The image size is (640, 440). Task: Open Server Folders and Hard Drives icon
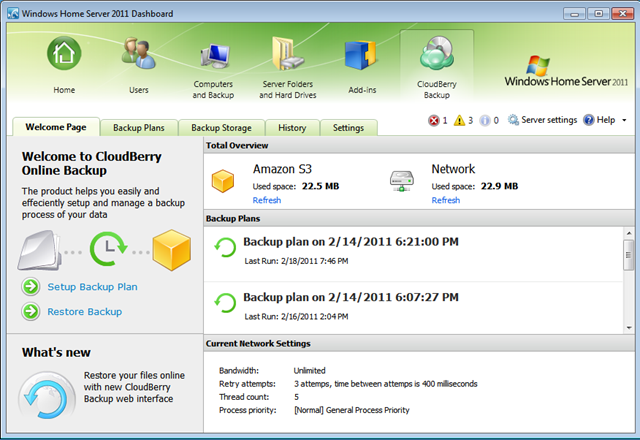(288, 53)
